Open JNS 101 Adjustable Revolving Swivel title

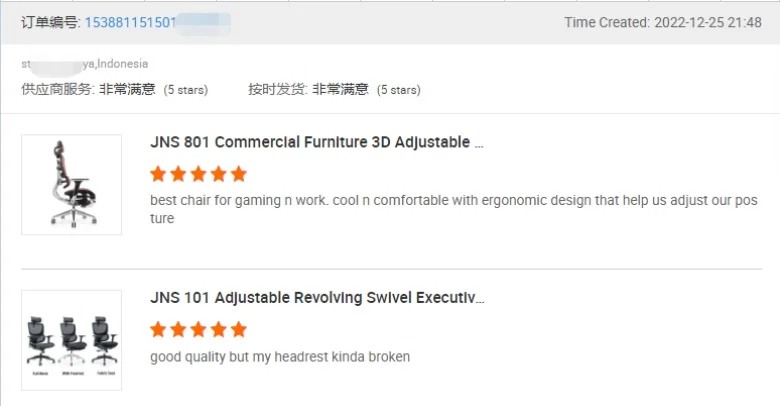(316, 298)
